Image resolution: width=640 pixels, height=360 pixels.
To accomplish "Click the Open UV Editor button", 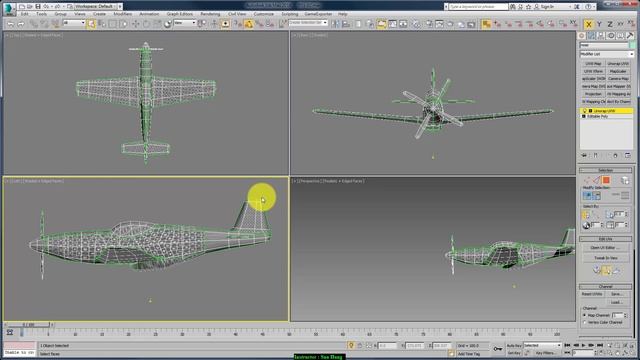I will coord(605,248).
